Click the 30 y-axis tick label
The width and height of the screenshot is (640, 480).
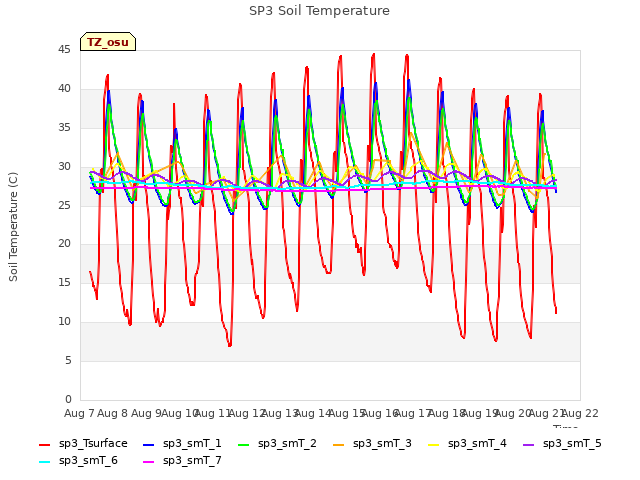click(64, 167)
